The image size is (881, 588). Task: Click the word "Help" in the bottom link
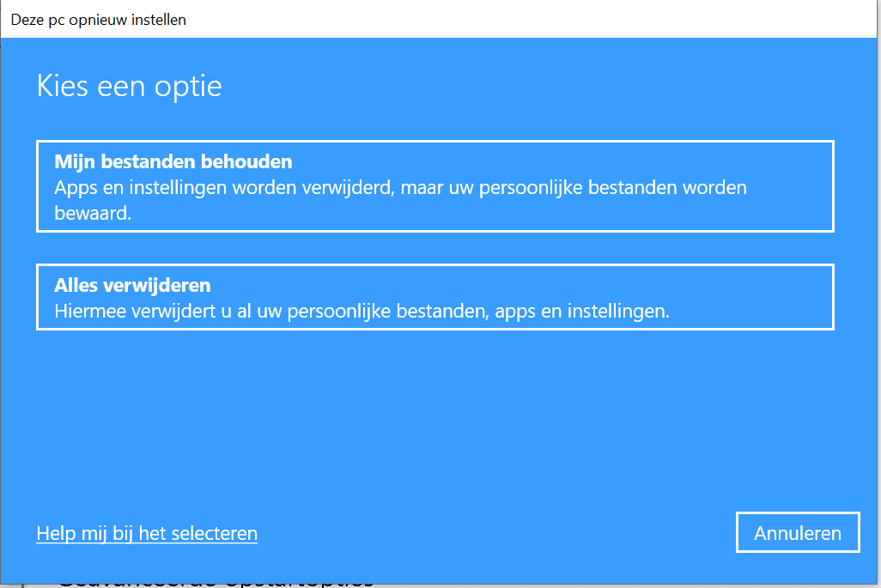coord(55,533)
